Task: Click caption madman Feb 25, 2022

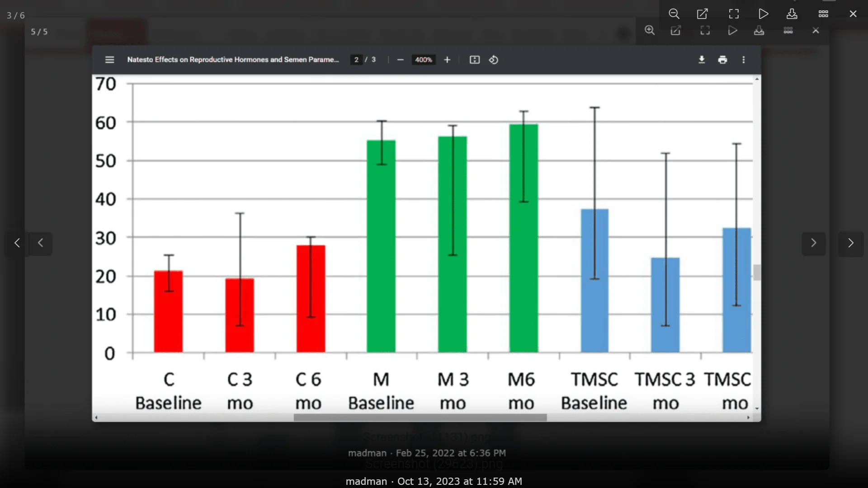Action: coord(427,453)
